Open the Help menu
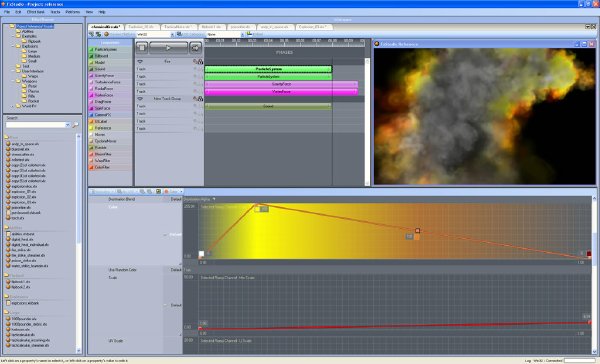Image resolution: width=600 pixels, height=364 pixels. [102, 12]
